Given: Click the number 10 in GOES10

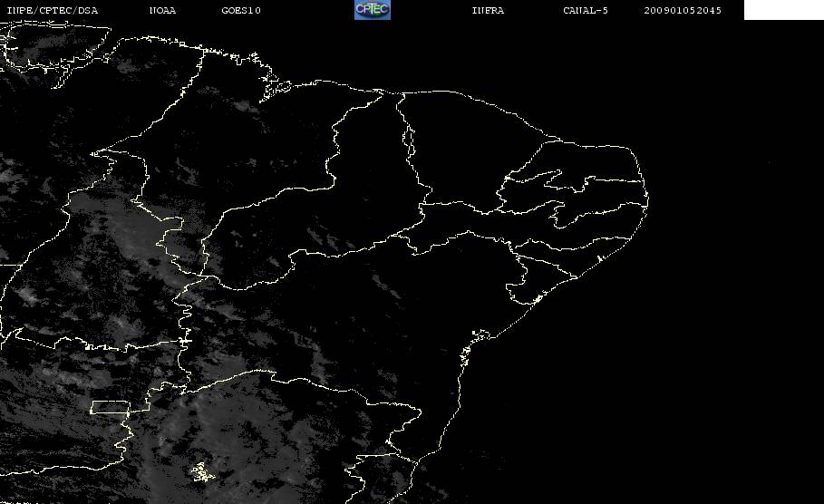Looking at the screenshot, I should tap(255, 11).
